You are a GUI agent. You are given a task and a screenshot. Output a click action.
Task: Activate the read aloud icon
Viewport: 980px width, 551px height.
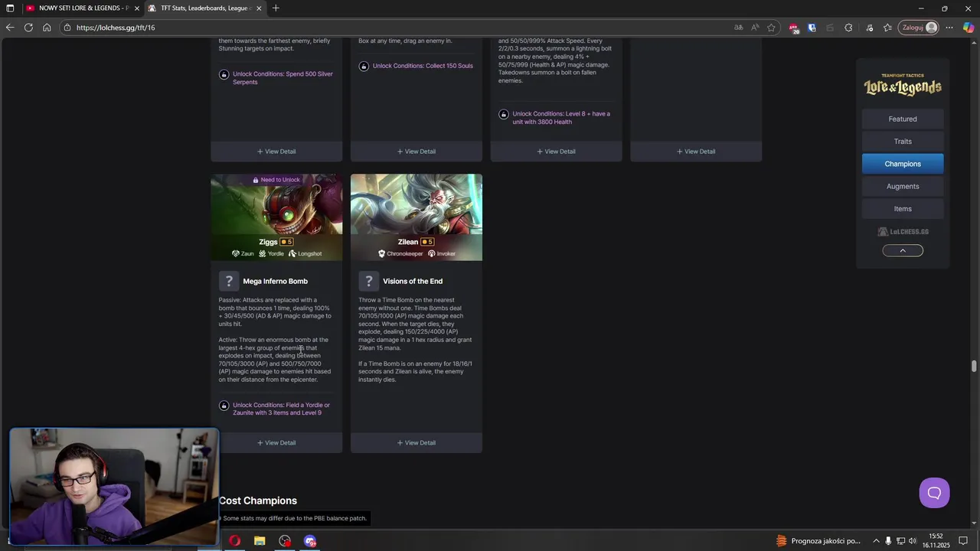[x=755, y=28]
